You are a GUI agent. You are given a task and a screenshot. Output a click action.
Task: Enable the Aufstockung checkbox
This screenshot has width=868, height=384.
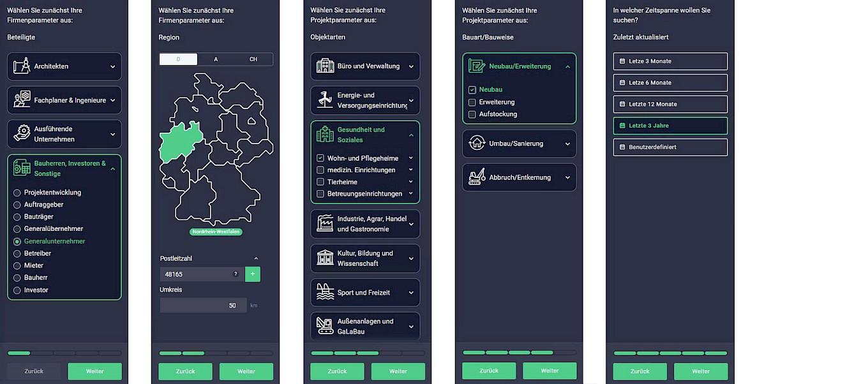[x=472, y=114]
